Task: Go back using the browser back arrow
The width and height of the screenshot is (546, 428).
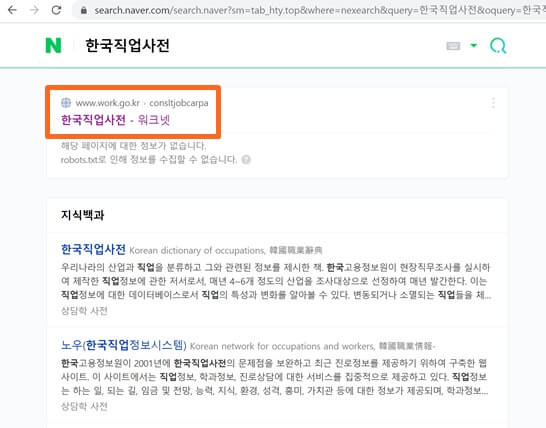Action: coord(12,10)
